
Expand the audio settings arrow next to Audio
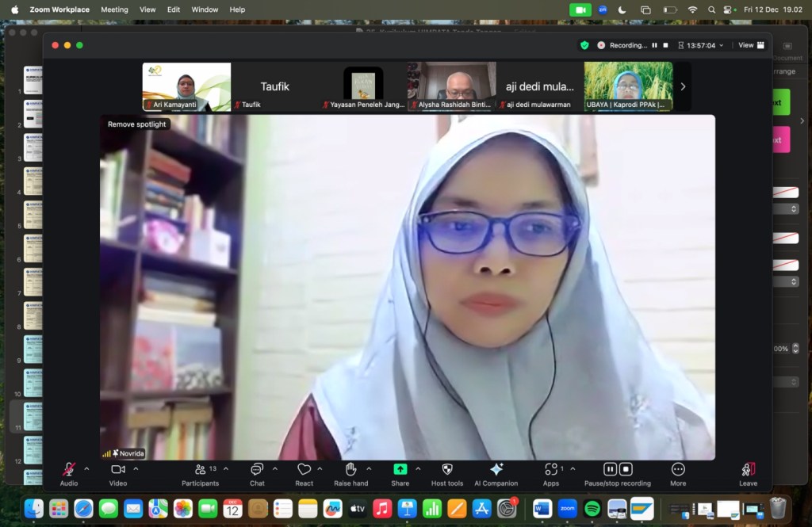point(86,468)
